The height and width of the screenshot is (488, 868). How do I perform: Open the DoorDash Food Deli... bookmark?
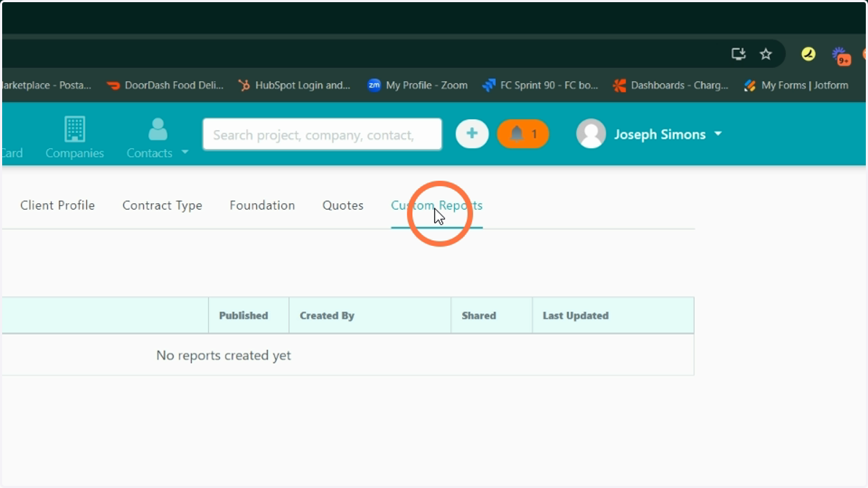[x=165, y=85]
